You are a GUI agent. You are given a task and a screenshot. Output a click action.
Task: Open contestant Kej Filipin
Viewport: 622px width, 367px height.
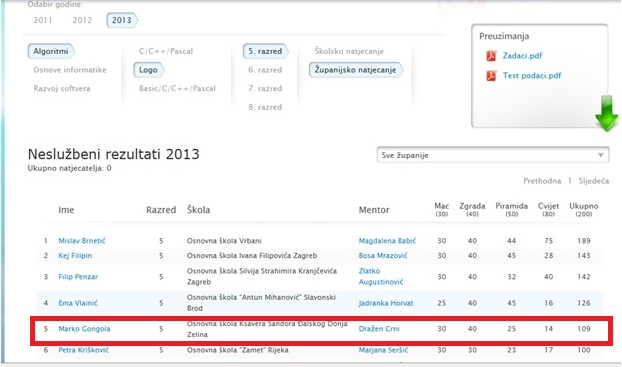pos(75,256)
